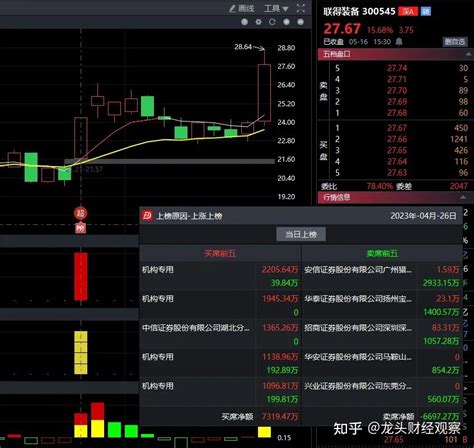Zoom in the chart with plus icon

tap(286, 22)
